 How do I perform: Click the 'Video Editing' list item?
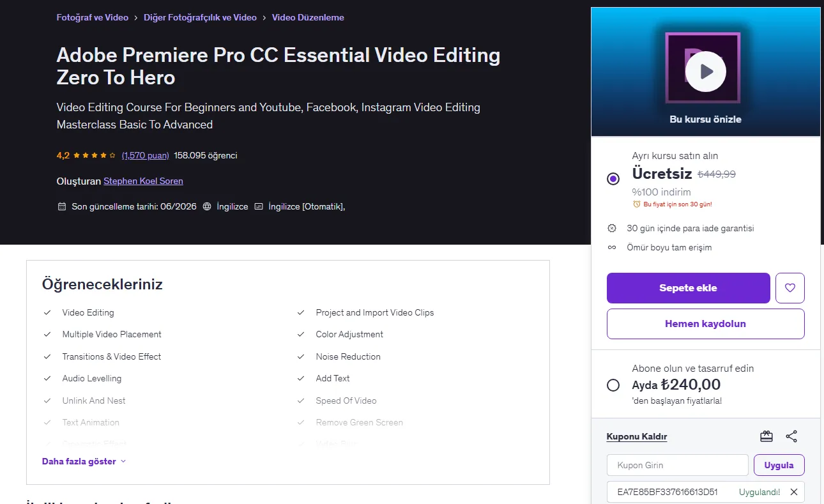click(x=88, y=312)
